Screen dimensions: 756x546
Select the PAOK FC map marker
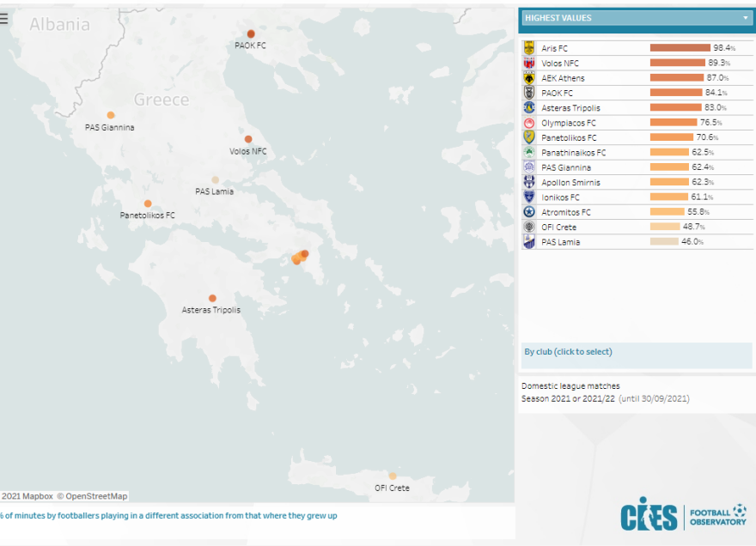[251, 33]
